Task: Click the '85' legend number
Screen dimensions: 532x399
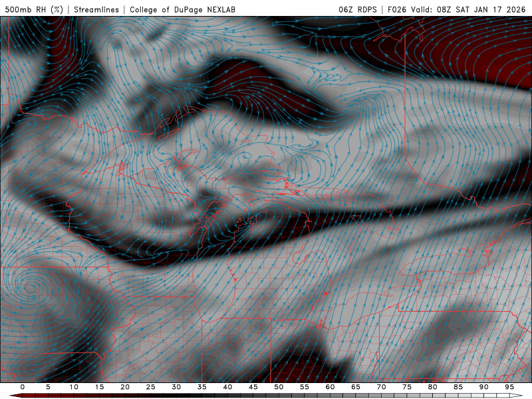Action: coord(458,387)
